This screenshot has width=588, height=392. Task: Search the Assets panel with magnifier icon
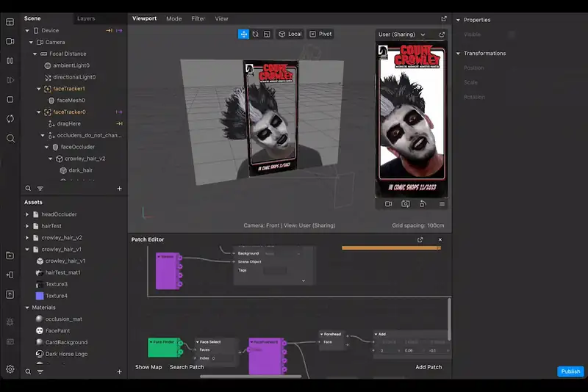(28, 371)
